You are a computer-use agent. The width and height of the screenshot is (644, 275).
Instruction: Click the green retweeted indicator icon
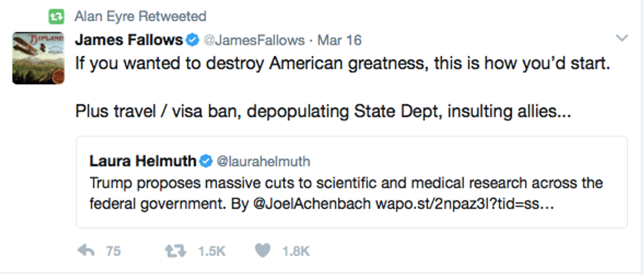[57, 16]
